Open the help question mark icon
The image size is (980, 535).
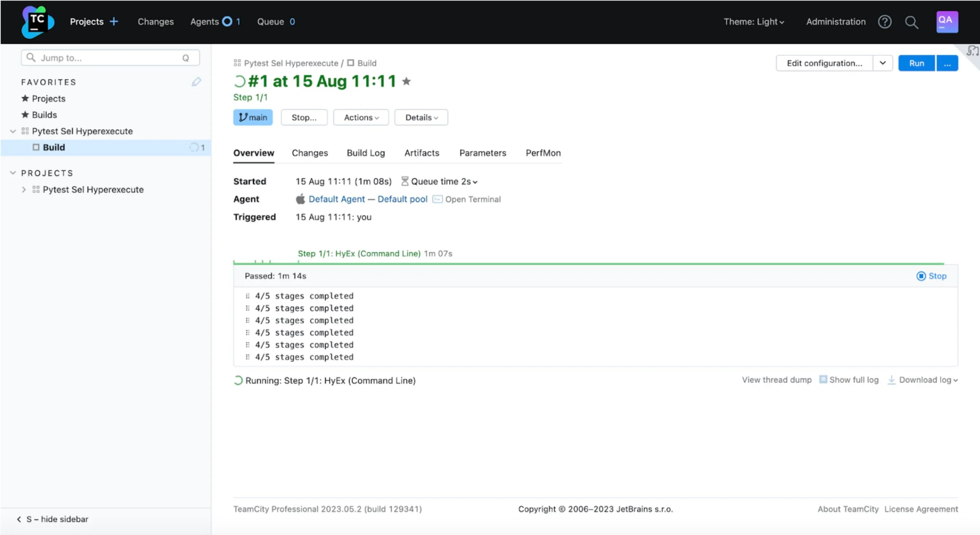(884, 22)
